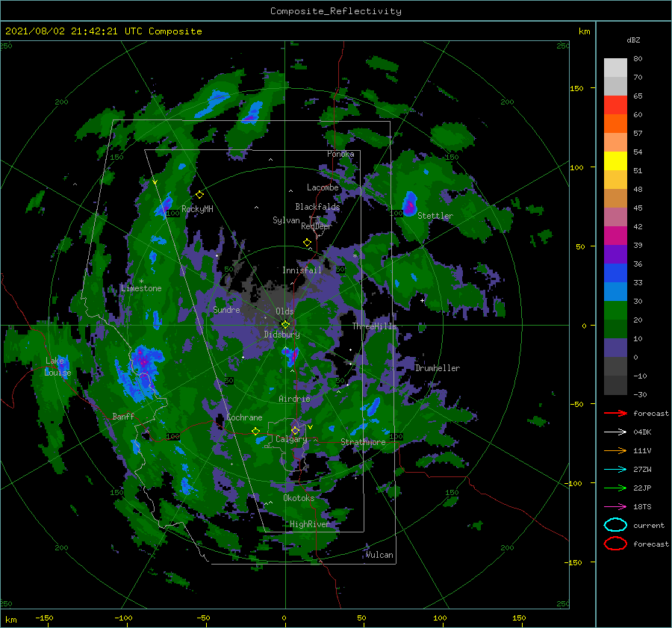Click the Drumheller label
Viewport: 672px width, 628px height.
click(438, 368)
